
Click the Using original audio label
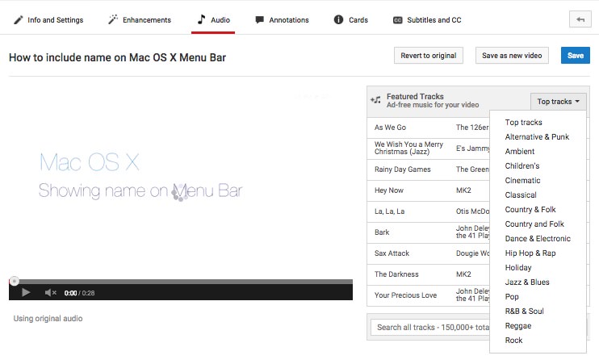click(48, 319)
